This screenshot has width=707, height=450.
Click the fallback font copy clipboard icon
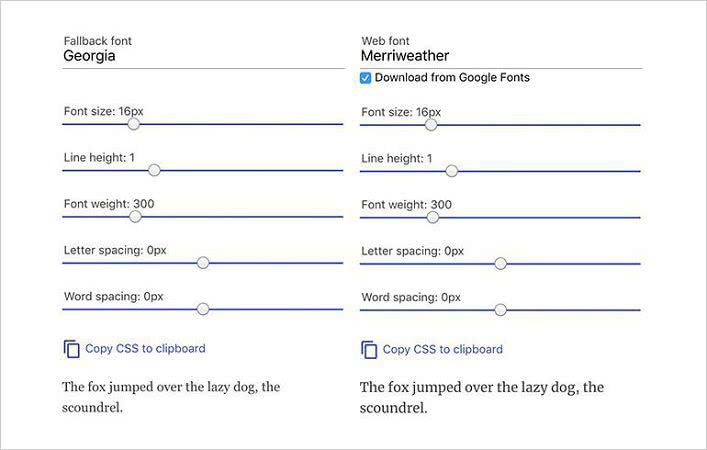coord(72,349)
